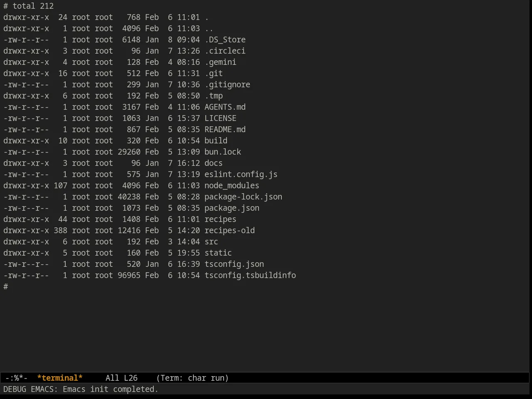Select the build directory entry
532x399 pixels.
(216, 140)
